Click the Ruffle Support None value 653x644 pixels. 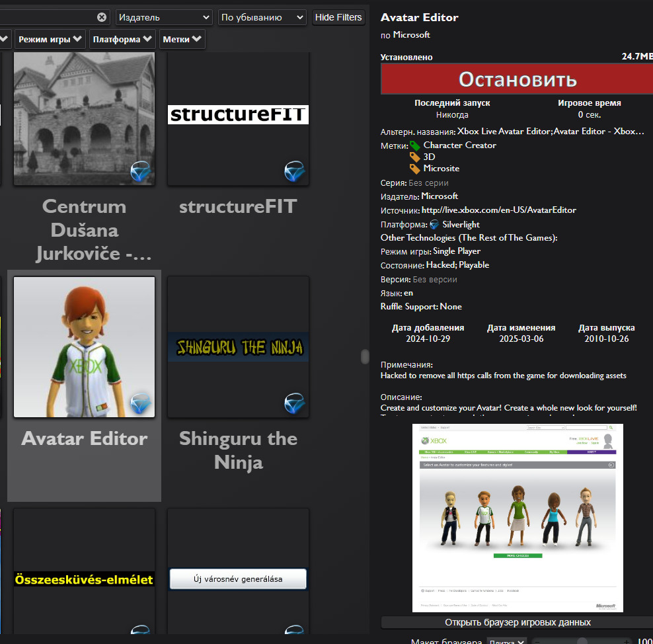point(451,307)
